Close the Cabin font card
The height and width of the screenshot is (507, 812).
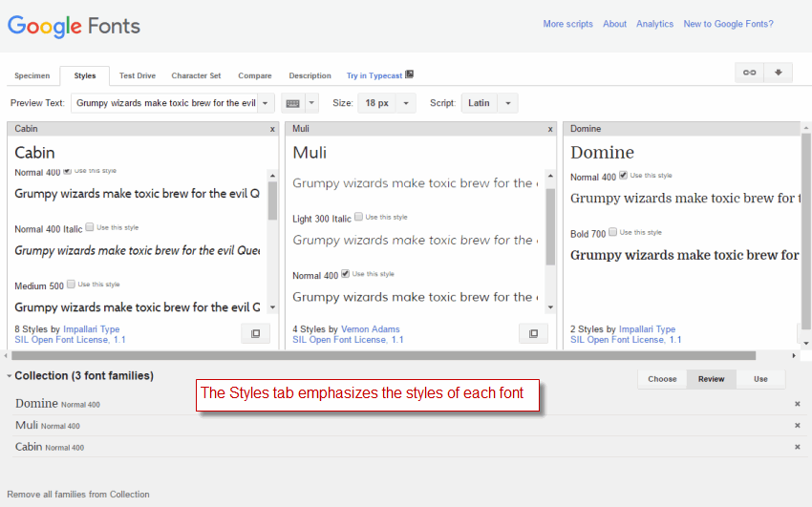click(272, 129)
